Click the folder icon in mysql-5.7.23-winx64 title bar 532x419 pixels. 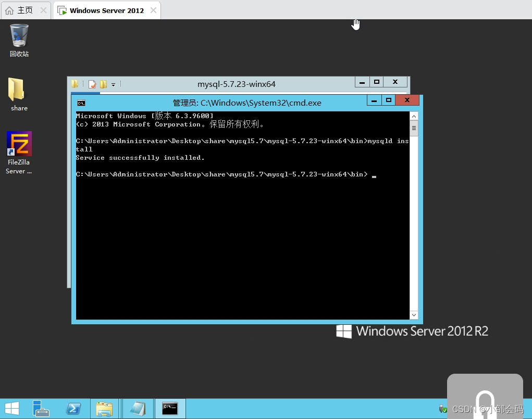[x=75, y=84]
